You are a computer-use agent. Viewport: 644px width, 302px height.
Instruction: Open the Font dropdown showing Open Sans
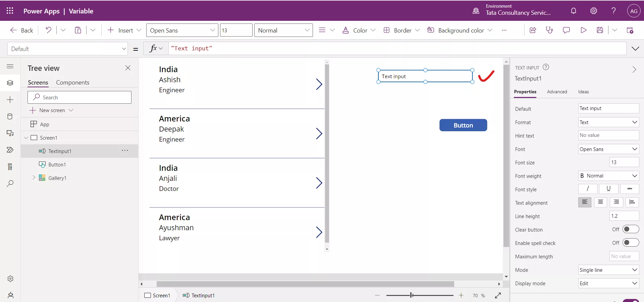(608, 149)
